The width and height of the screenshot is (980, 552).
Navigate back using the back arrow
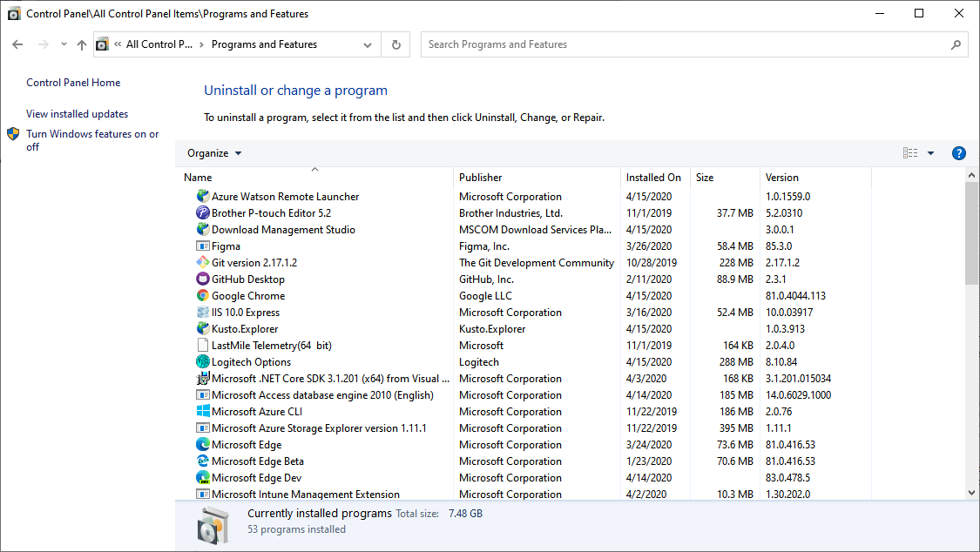point(17,44)
